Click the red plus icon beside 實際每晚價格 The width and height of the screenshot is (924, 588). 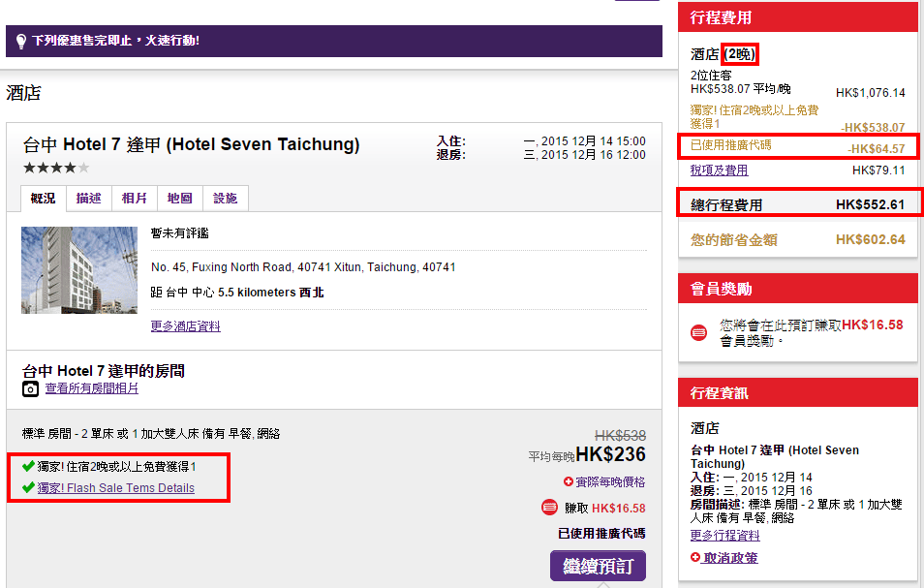568,481
